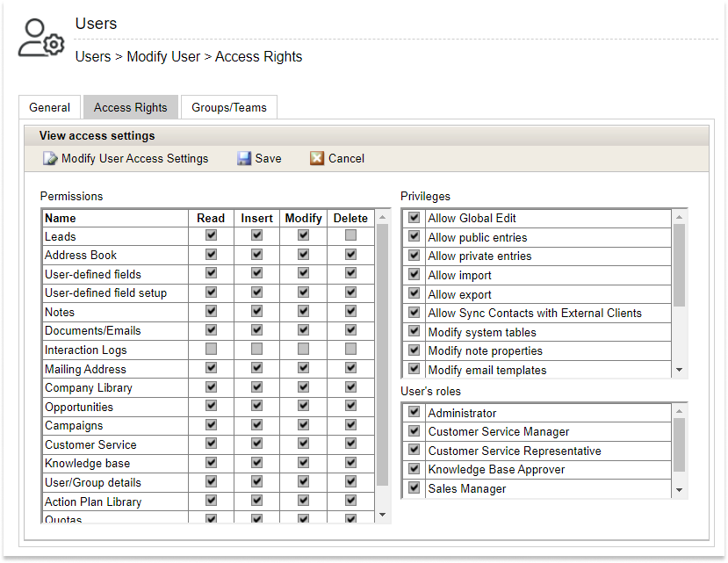This screenshot has width=728, height=563.
Task: Toggle the Allow Global Edit privilege
Action: 414,218
